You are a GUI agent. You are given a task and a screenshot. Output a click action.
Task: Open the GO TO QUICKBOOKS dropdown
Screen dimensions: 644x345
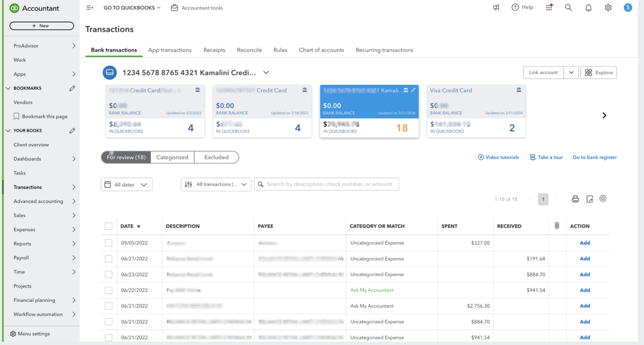pyautogui.click(x=132, y=8)
